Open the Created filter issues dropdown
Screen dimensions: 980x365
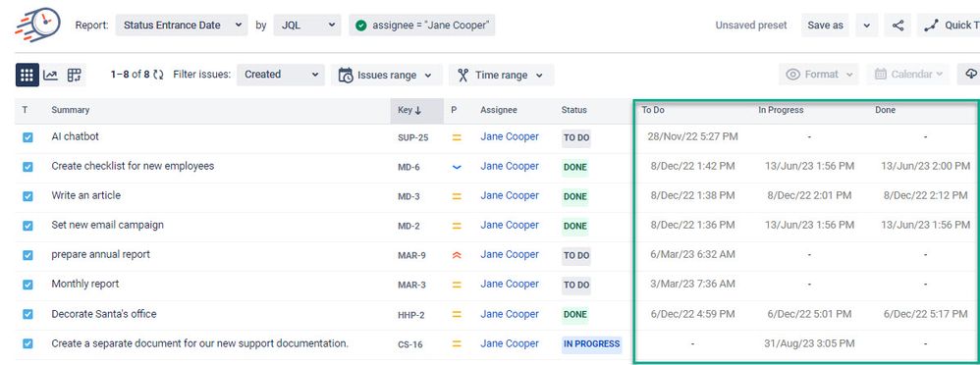coord(281,75)
